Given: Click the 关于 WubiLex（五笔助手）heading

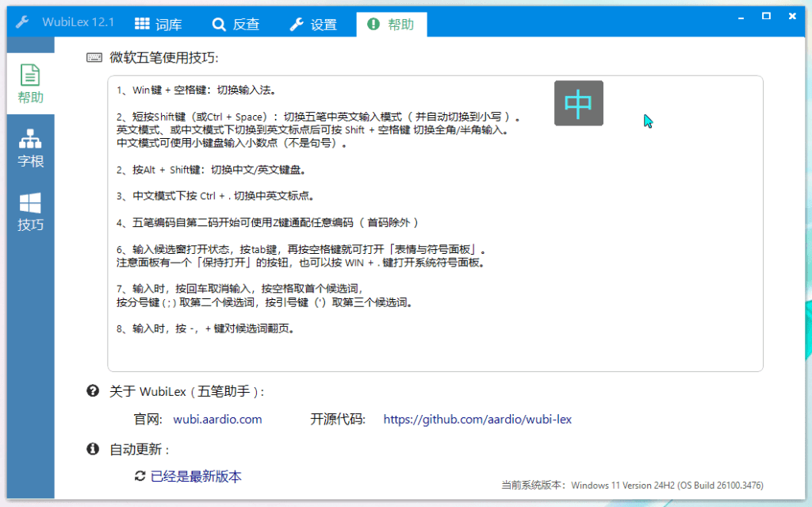Looking at the screenshot, I should [x=186, y=391].
